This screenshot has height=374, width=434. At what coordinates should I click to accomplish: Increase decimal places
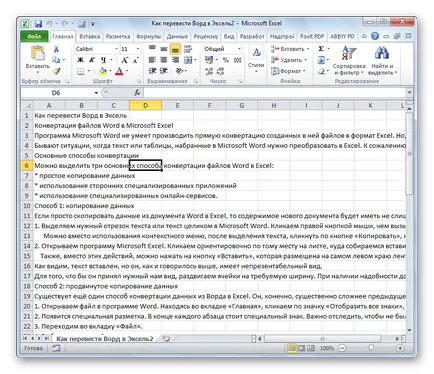tap(209, 71)
